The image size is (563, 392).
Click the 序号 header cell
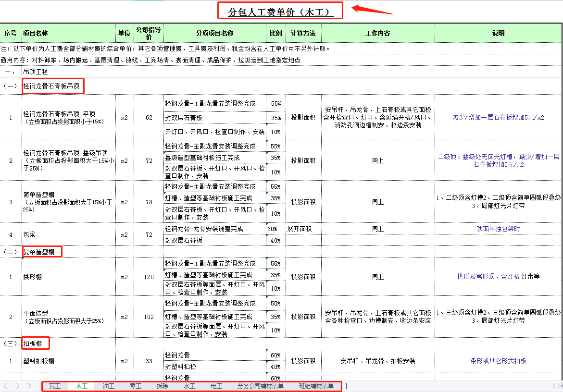pos(11,33)
